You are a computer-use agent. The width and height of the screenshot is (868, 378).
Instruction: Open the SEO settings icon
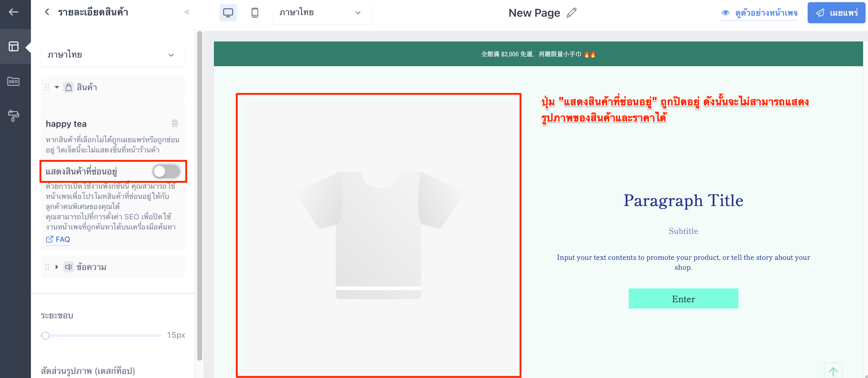14,81
